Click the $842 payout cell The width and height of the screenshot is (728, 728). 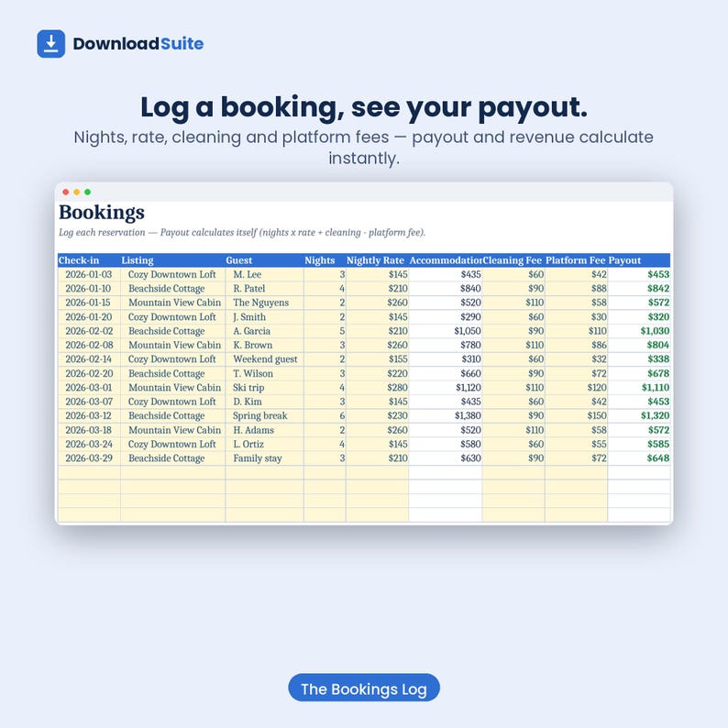pyautogui.click(x=639, y=288)
